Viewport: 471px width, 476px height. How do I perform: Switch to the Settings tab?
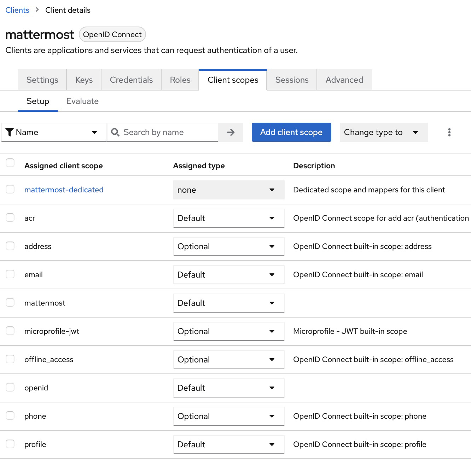click(42, 80)
